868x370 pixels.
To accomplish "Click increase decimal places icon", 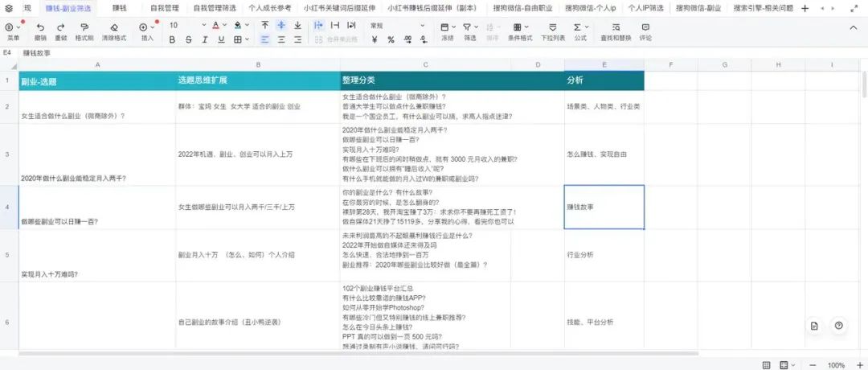I will pos(408,40).
